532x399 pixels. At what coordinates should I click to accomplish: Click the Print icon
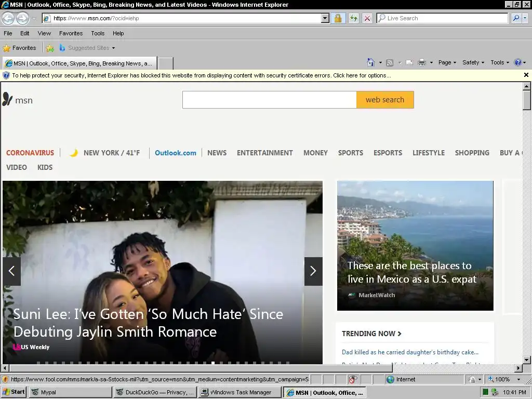pyautogui.click(x=422, y=62)
